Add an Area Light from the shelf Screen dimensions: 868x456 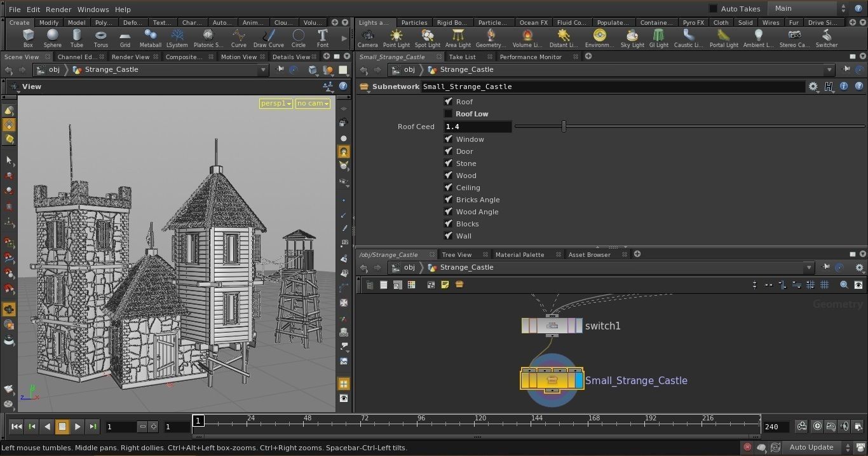[x=458, y=38]
